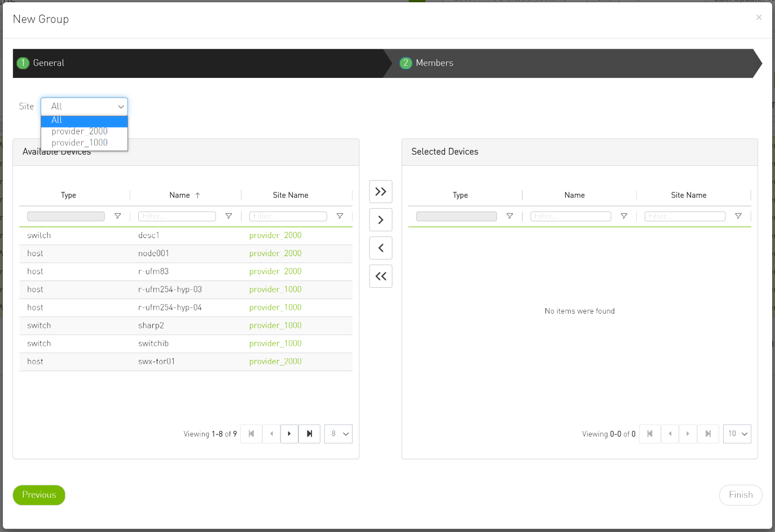Viewport: 775px width, 532px height.
Task: Open the Name column filter funnel
Action: (228, 216)
